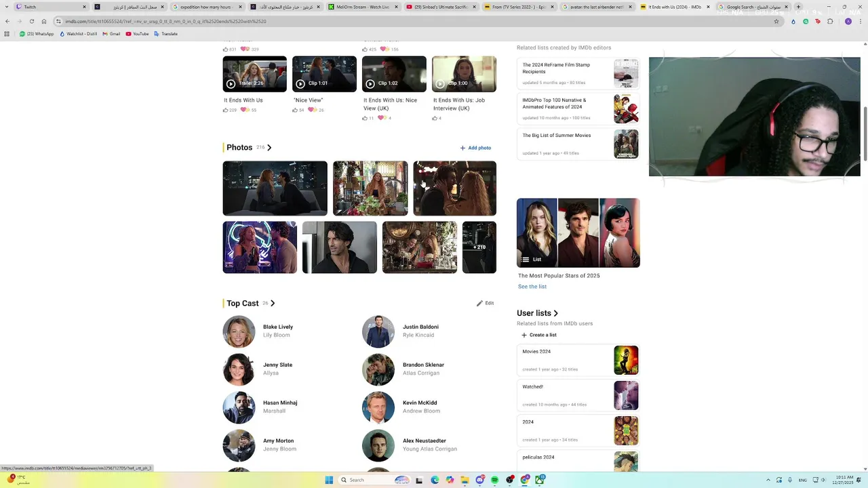Open the Gmail bookmark
Screen dimensions: 868x488
pyautogui.click(x=111, y=33)
